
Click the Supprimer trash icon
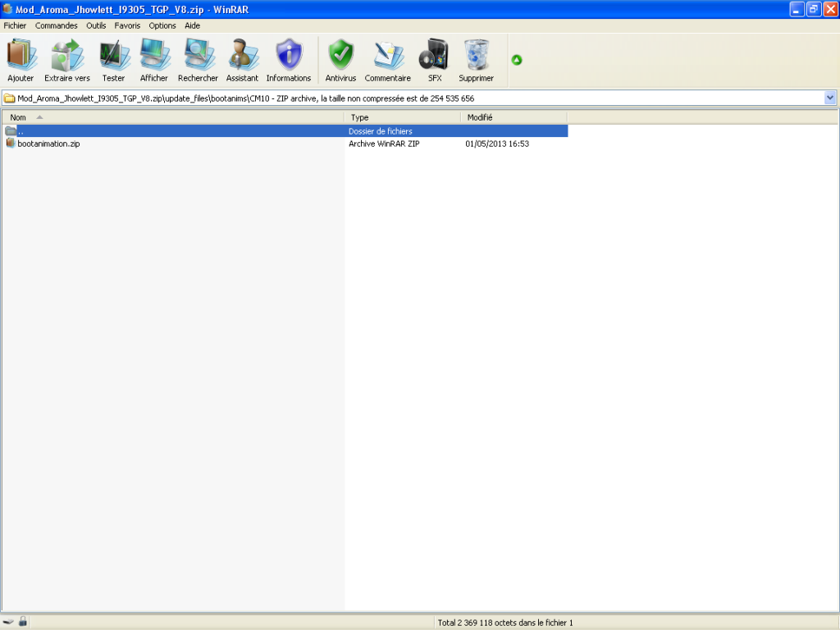(476, 60)
